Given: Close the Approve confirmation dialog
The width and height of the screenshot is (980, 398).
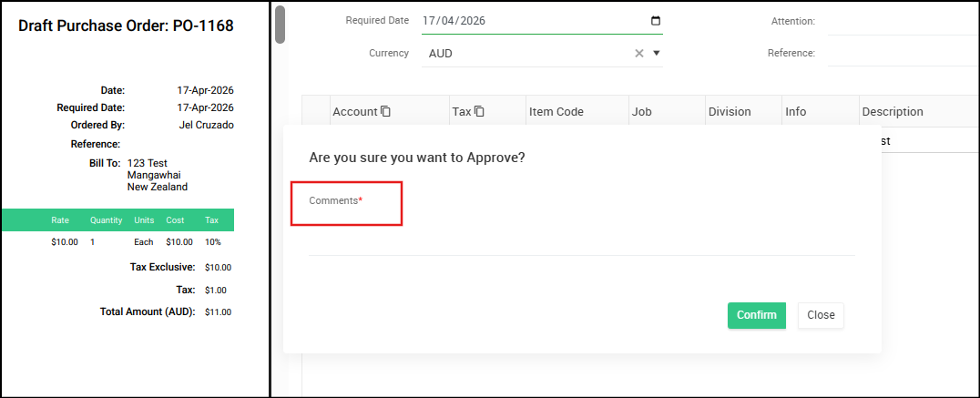Looking at the screenshot, I should pos(821,315).
